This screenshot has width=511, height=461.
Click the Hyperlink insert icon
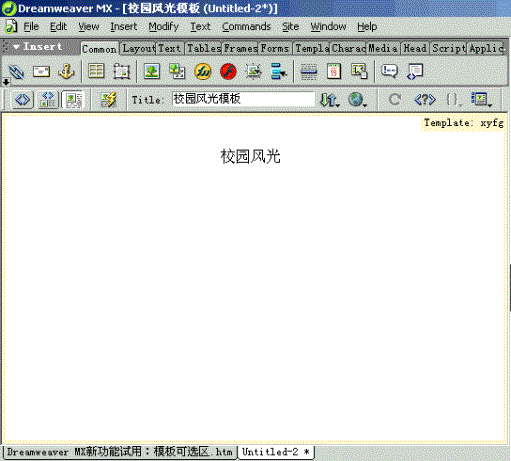[x=16, y=71]
